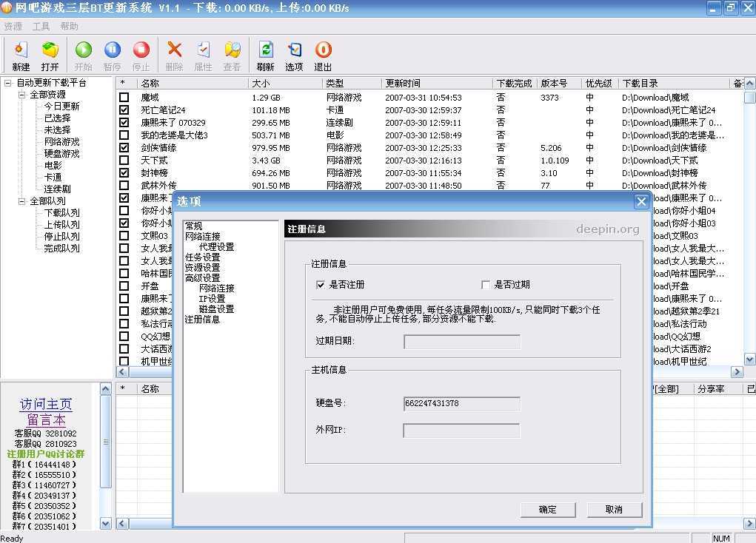756x543 pixels.
Task: Toggle the 是否注册 checkbox
Action: coord(321,285)
